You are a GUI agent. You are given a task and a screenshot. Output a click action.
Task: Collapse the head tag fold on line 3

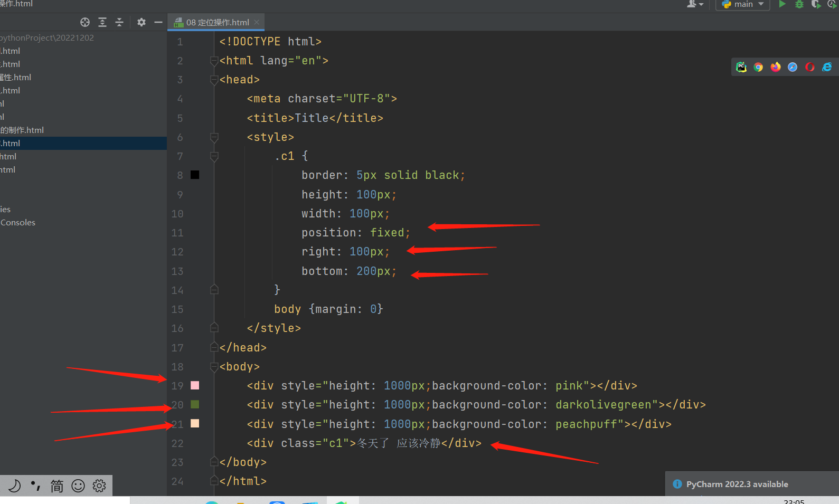[214, 80]
